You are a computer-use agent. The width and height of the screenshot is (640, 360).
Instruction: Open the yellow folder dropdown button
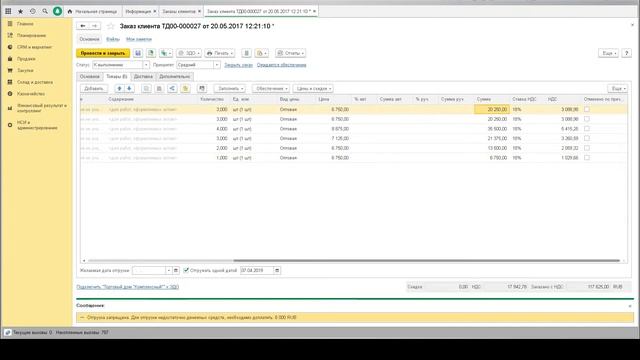tap(261, 53)
